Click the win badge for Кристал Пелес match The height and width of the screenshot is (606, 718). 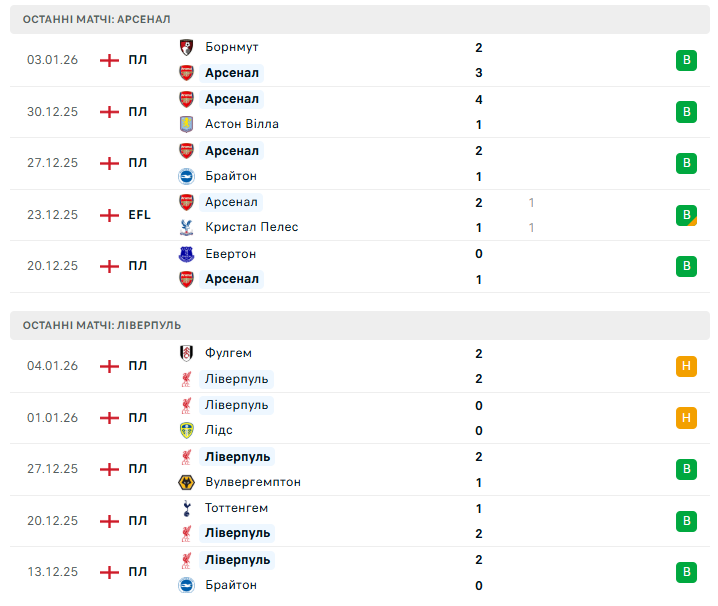[x=686, y=215]
